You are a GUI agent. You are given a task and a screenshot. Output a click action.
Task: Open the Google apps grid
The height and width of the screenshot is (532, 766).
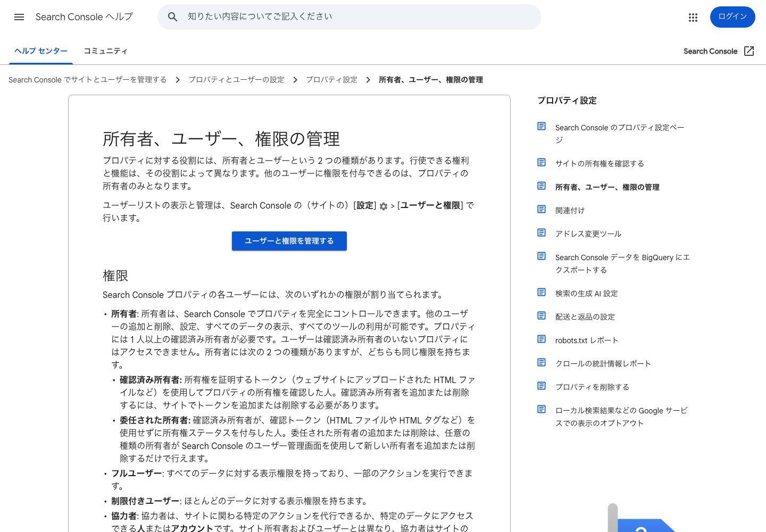[x=693, y=18]
